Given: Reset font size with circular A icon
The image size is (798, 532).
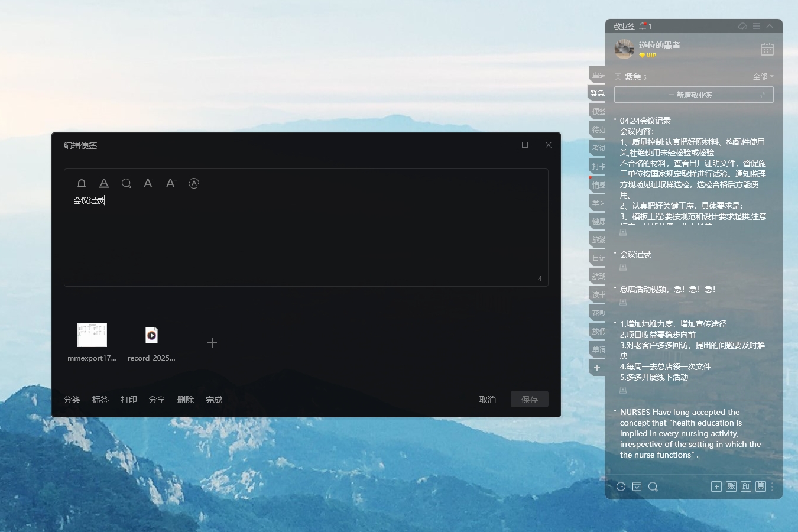Looking at the screenshot, I should (x=194, y=183).
